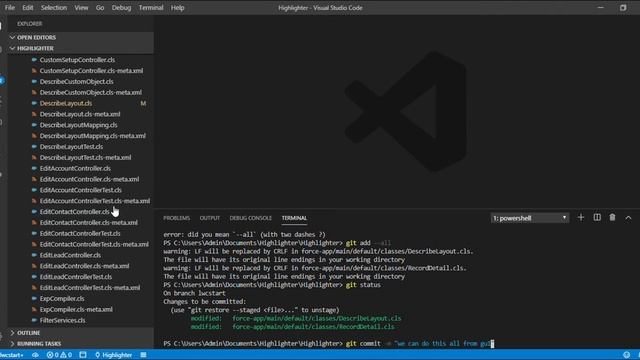Open ExpCompiler.cls-meta.xml file
The width and height of the screenshot is (640, 360).
pyautogui.click(x=76, y=309)
